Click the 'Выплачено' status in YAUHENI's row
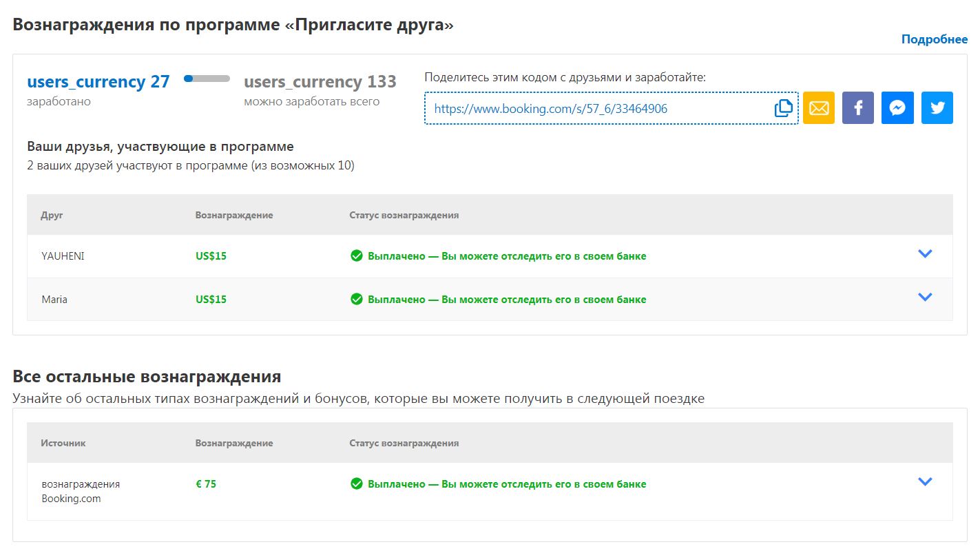980x551 pixels. pyautogui.click(x=507, y=256)
